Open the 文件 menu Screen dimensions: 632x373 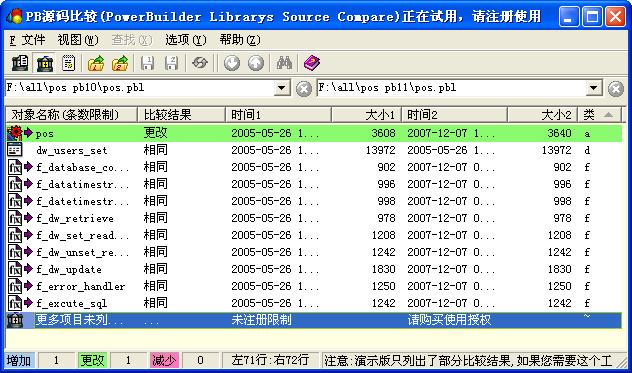27,40
